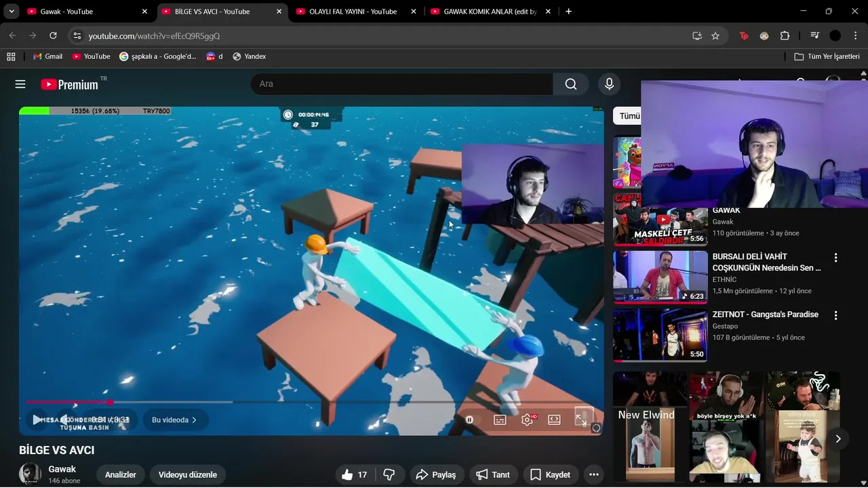Install app icon in address bar

click(x=697, y=36)
